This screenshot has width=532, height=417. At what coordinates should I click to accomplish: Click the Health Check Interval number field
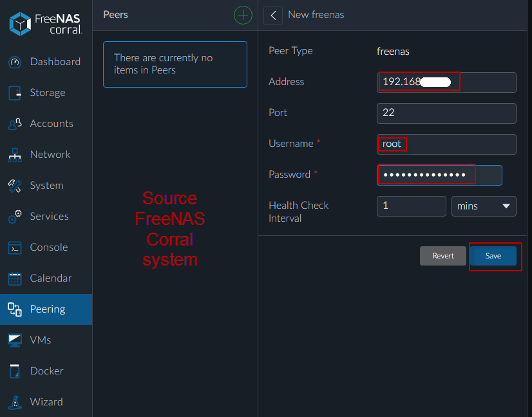(x=411, y=206)
